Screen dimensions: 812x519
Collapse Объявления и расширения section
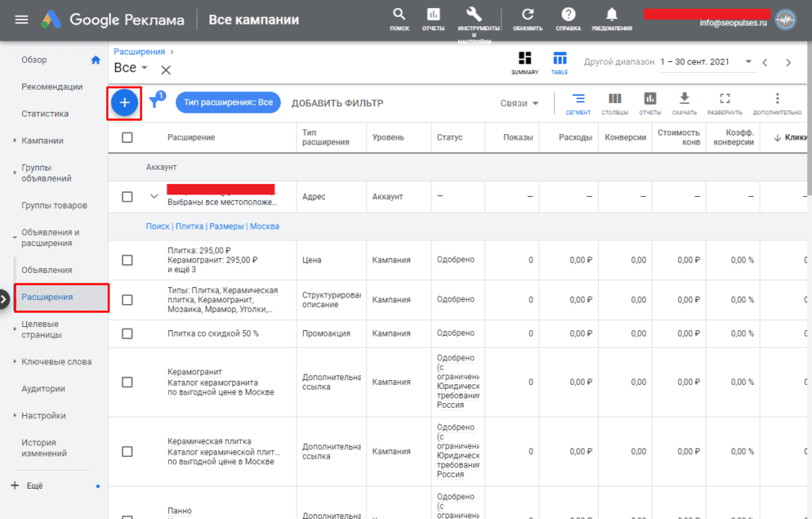15,237
